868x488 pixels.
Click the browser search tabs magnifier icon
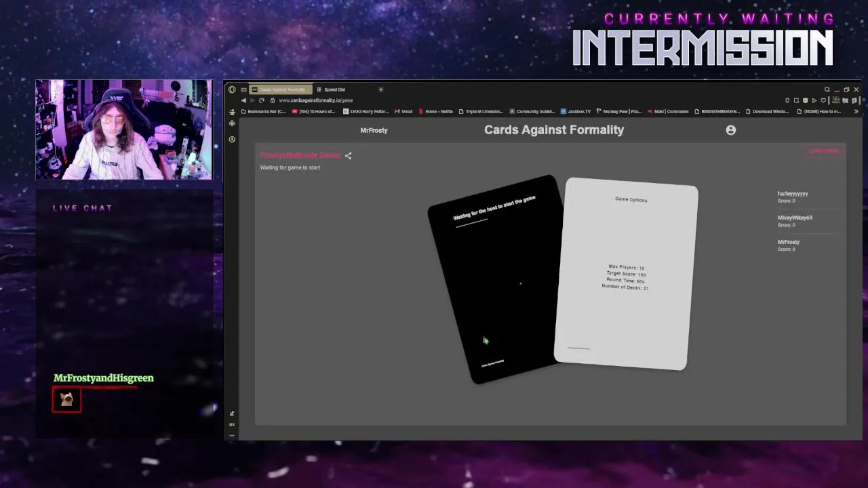(x=827, y=89)
